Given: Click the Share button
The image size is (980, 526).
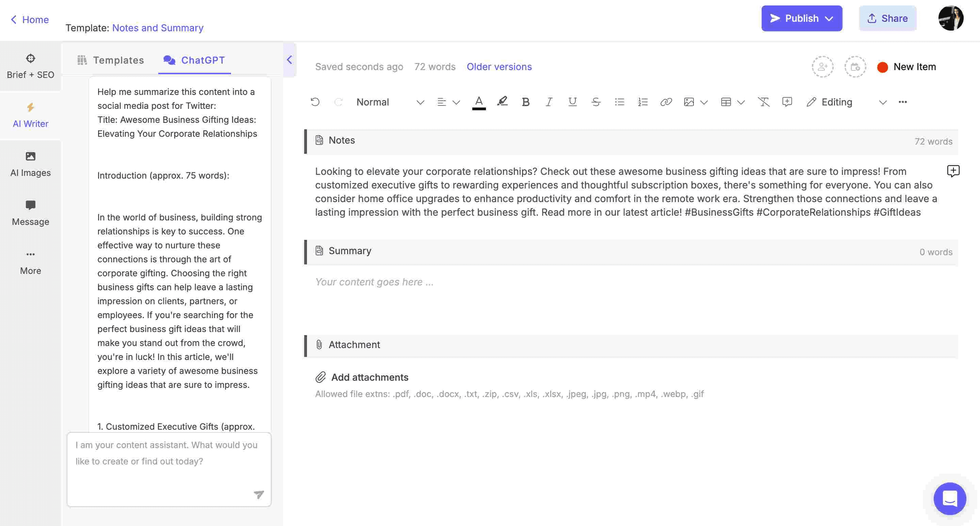Looking at the screenshot, I should click(887, 18).
